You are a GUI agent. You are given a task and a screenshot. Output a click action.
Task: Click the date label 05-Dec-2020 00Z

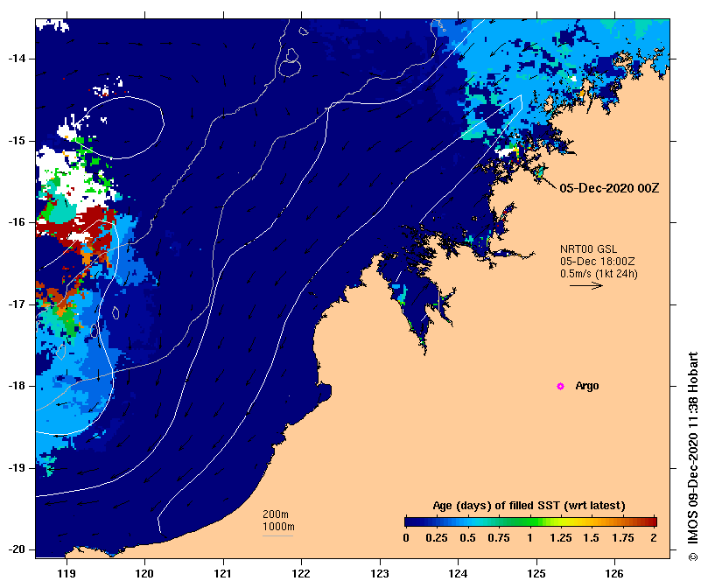click(x=609, y=188)
